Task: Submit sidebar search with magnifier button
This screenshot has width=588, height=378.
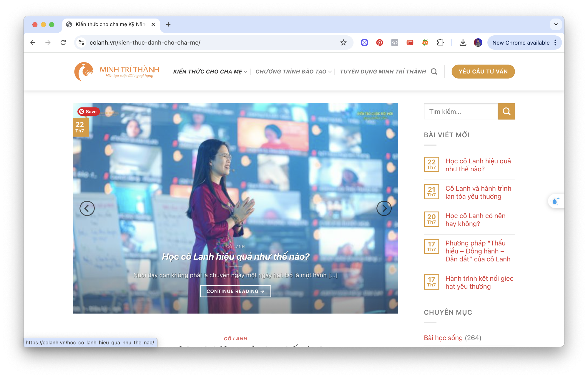Action: tap(506, 111)
